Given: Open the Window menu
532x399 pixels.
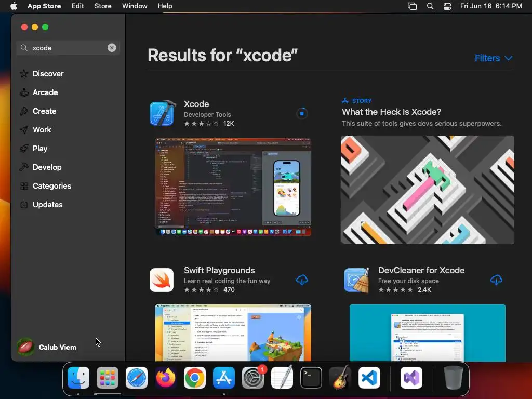Looking at the screenshot, I should click(x=135, y=6).
